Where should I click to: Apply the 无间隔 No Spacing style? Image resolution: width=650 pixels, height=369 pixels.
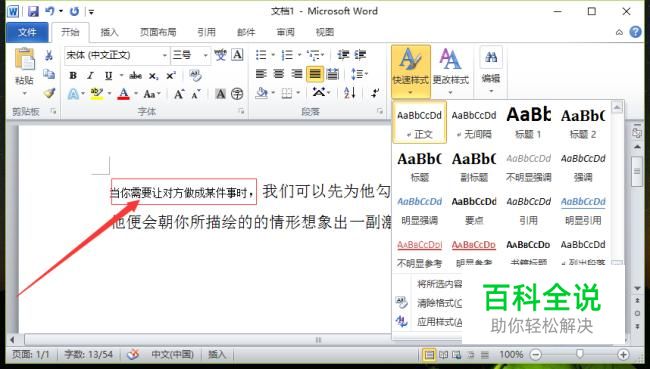[474, 123]
